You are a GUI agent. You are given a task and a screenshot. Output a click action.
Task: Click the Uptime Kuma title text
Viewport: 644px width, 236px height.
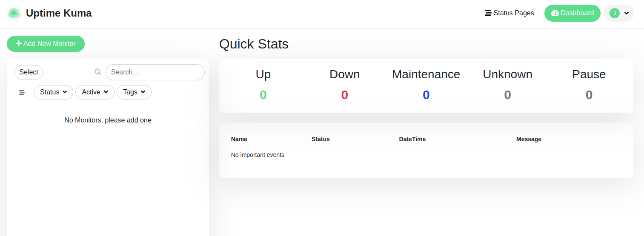[59, 13]
